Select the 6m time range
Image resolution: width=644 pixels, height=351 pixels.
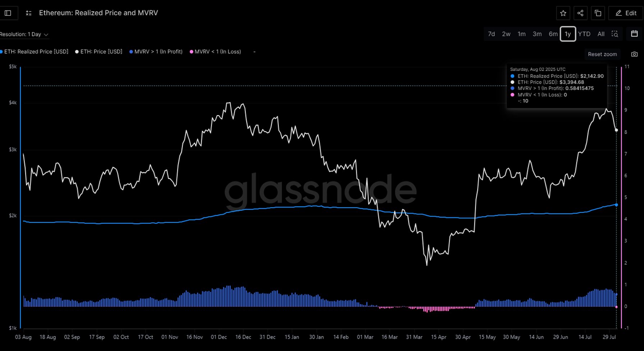553,34
